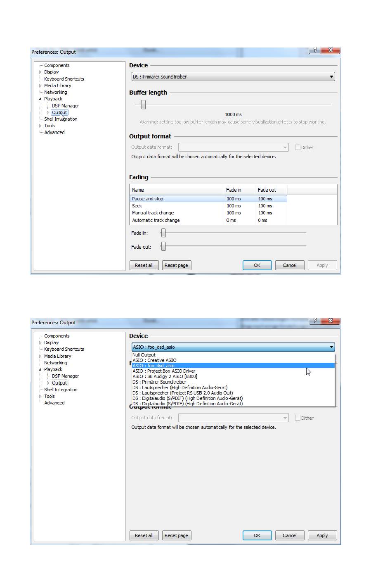Click OK in upper Preferences window
392x573 pixels.
(257, 265)
